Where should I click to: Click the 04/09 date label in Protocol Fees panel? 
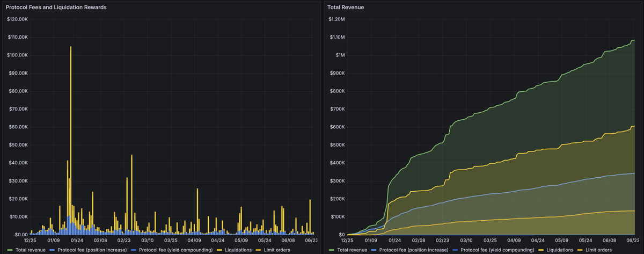[x=194, y=241]
